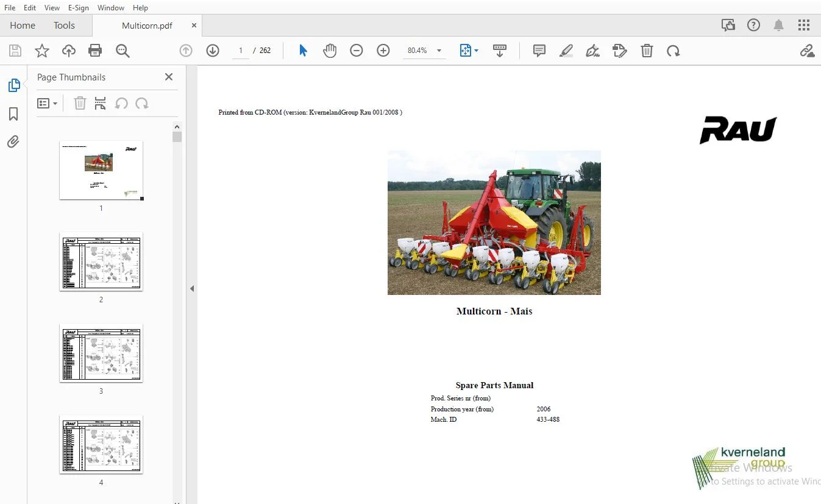This screenshot has width=821, height=504.
Task: Select the highlighter pen tool
Action: click(566, 51)
